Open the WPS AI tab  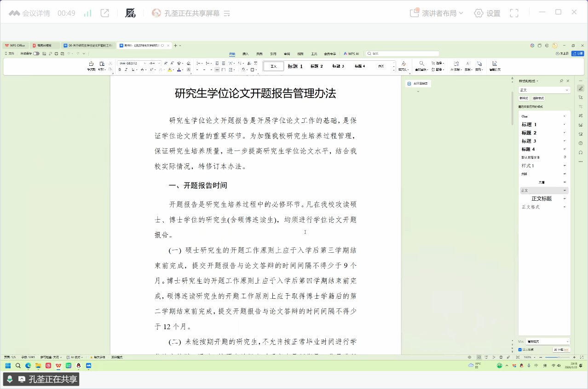(352, 54)
